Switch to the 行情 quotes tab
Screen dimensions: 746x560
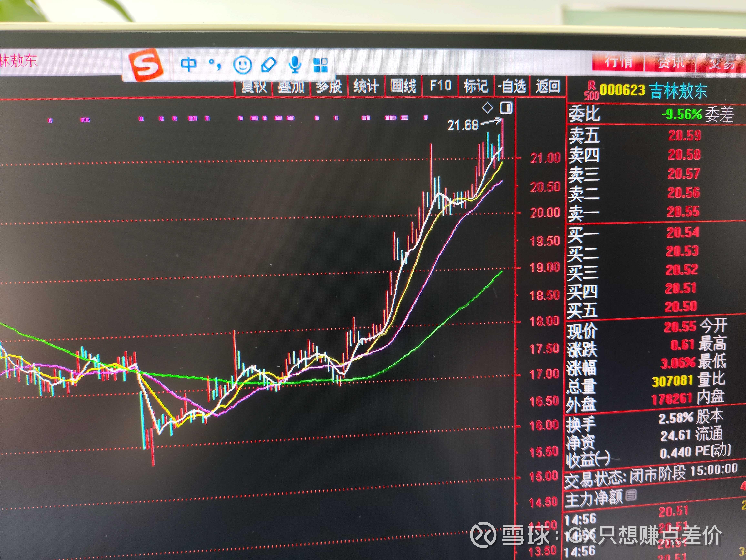(618, 63)
